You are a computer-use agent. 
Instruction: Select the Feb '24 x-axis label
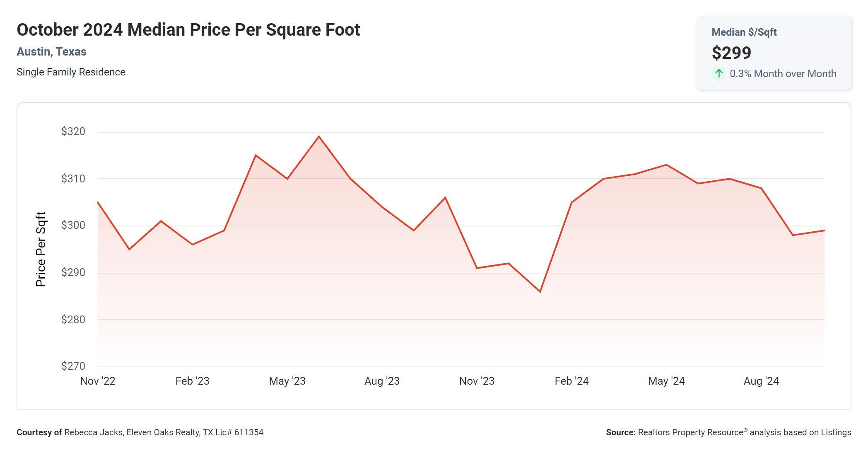pyautogui.click(x=571, y=381)
